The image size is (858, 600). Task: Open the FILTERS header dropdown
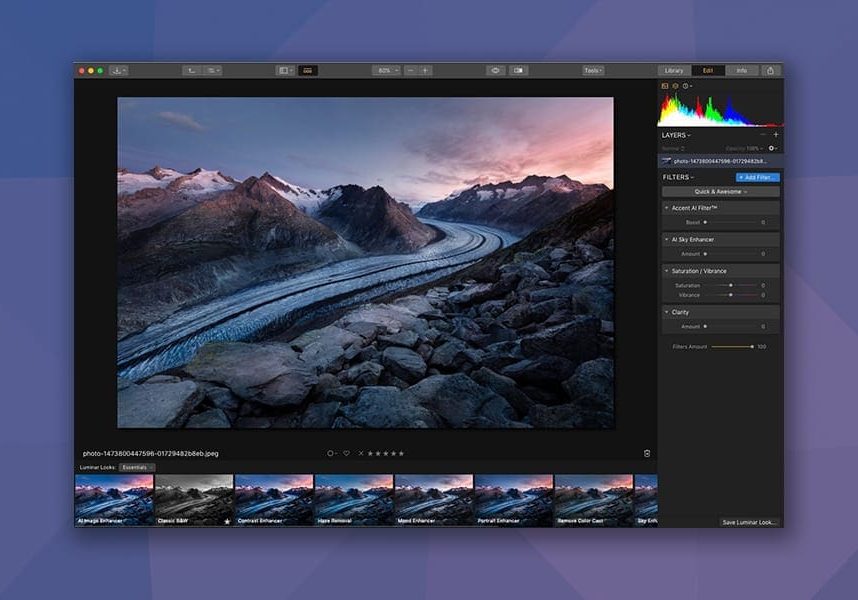678,177
